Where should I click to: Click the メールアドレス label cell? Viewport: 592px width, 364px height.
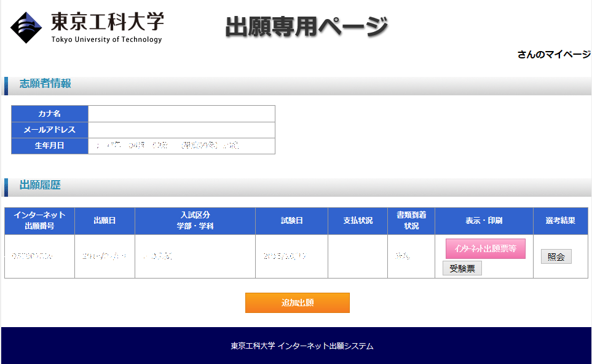[49, 130]
